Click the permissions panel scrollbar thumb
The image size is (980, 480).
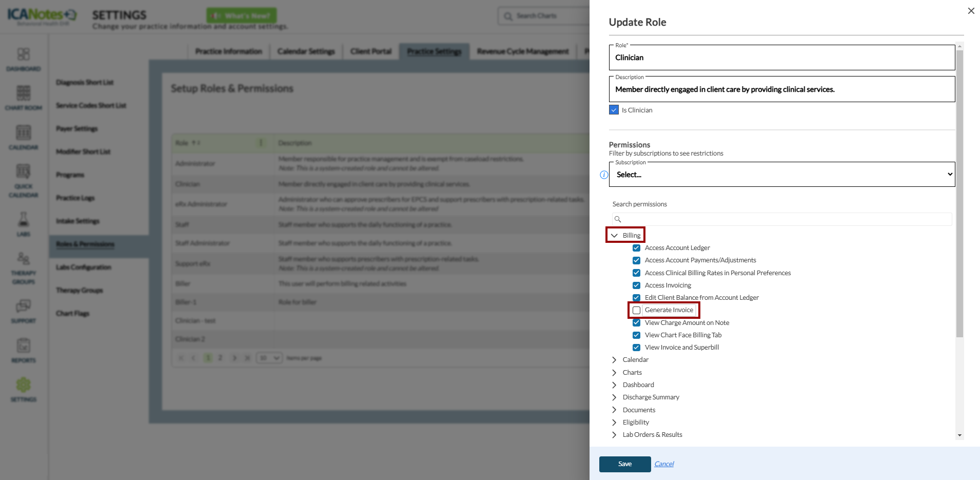tap(959, 194)
